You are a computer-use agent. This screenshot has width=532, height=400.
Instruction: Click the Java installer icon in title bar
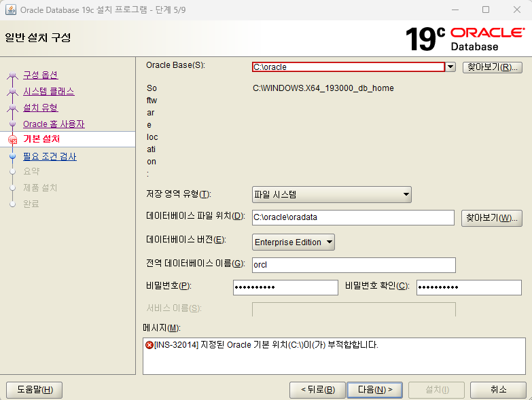coord(10,10)
